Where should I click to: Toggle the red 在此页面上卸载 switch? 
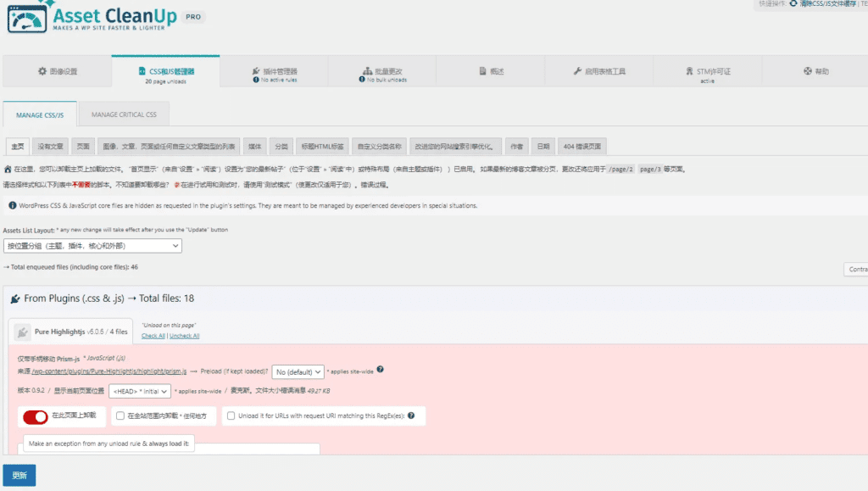tap(36, 417)
